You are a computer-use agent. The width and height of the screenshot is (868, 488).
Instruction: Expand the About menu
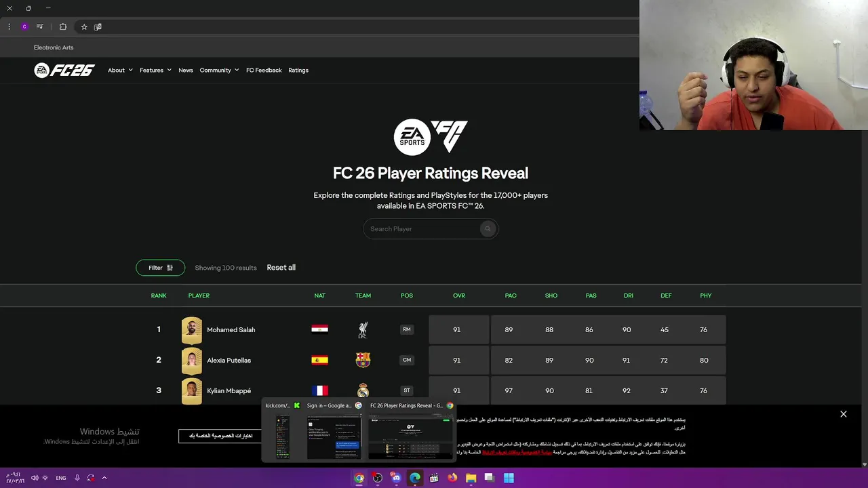click(x=120, y=70)
